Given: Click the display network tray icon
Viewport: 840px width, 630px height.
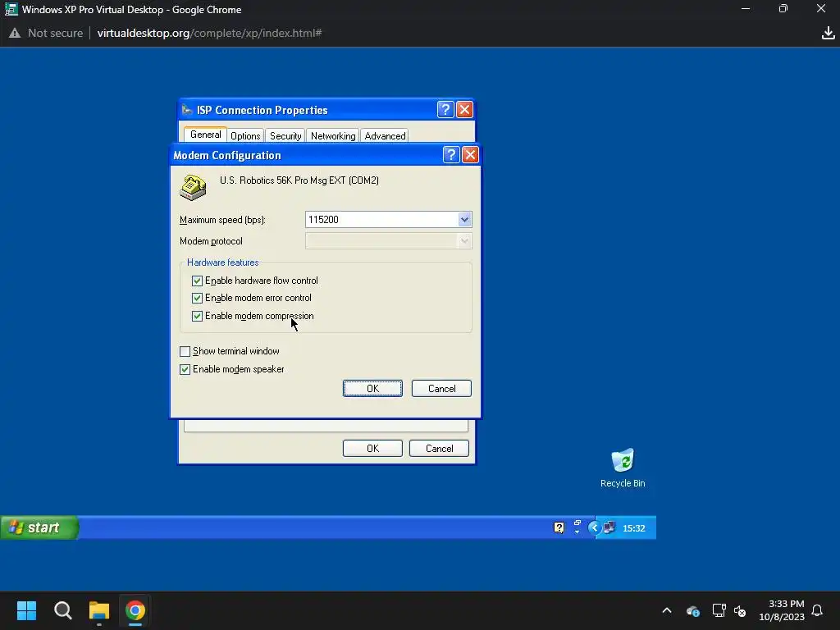Looking at the screenshot, I should pyautogui.click(x=719, y=610).
